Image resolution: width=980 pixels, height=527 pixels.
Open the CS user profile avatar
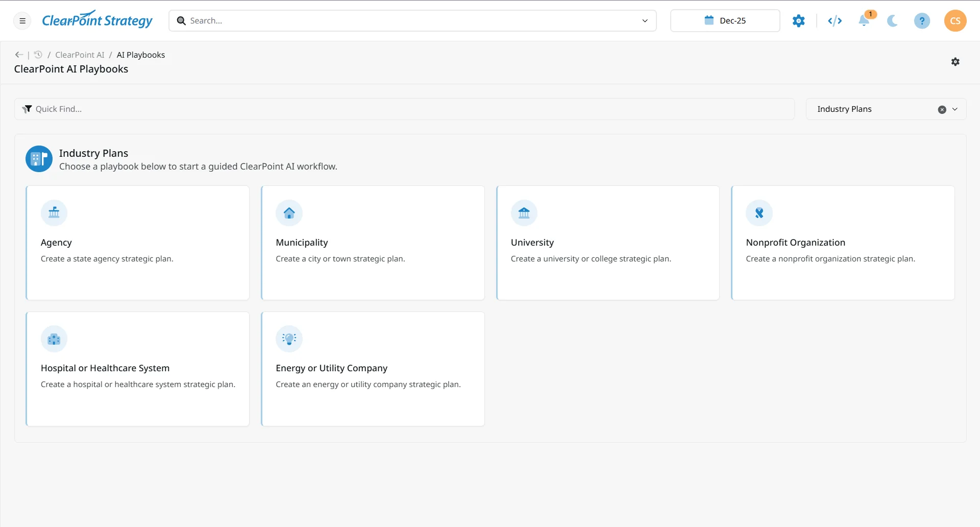click(x=955, y=21)
